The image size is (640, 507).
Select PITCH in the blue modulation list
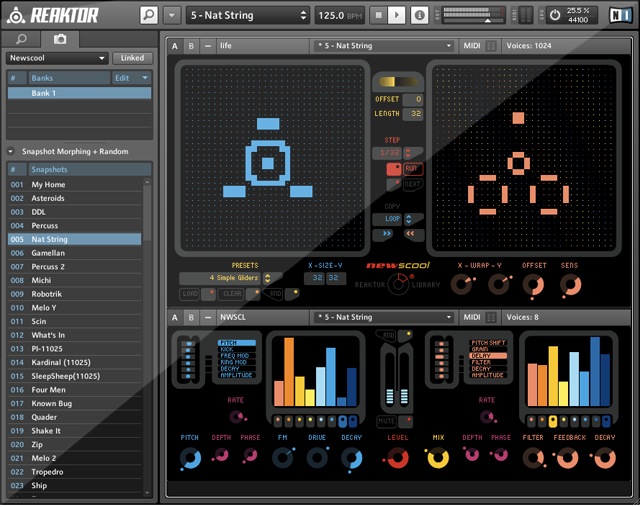tap(237, 343)
